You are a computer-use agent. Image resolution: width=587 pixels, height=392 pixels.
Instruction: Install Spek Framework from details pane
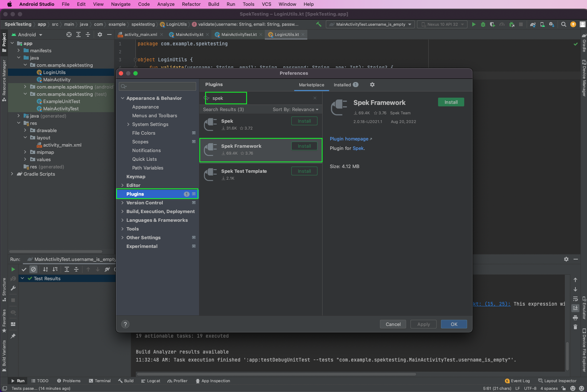451,102
